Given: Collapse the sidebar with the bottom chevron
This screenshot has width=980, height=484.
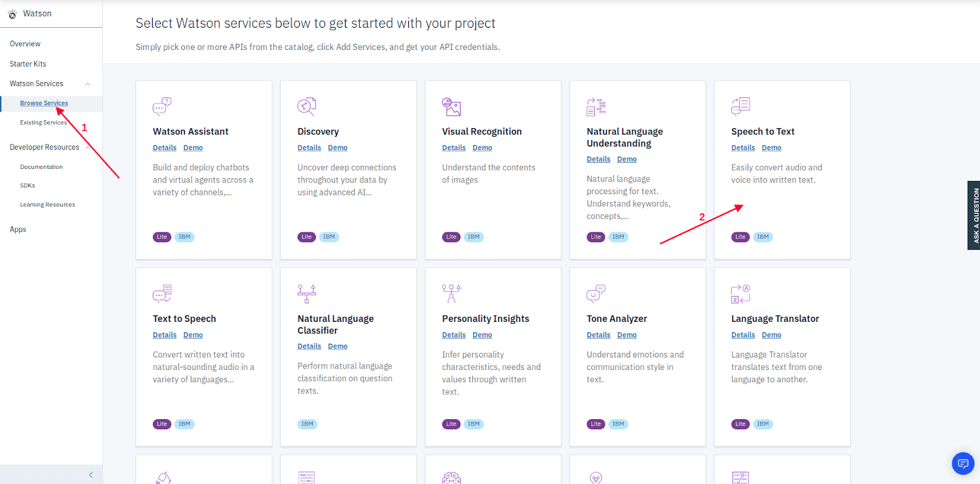Looking at the screenshot, I should click(x=91, y=475).
